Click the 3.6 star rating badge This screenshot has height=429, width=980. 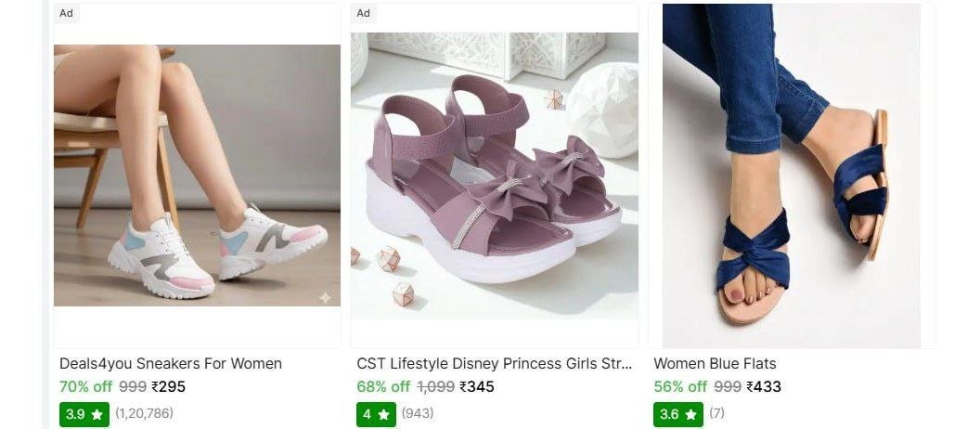click(x=678, y=413)
